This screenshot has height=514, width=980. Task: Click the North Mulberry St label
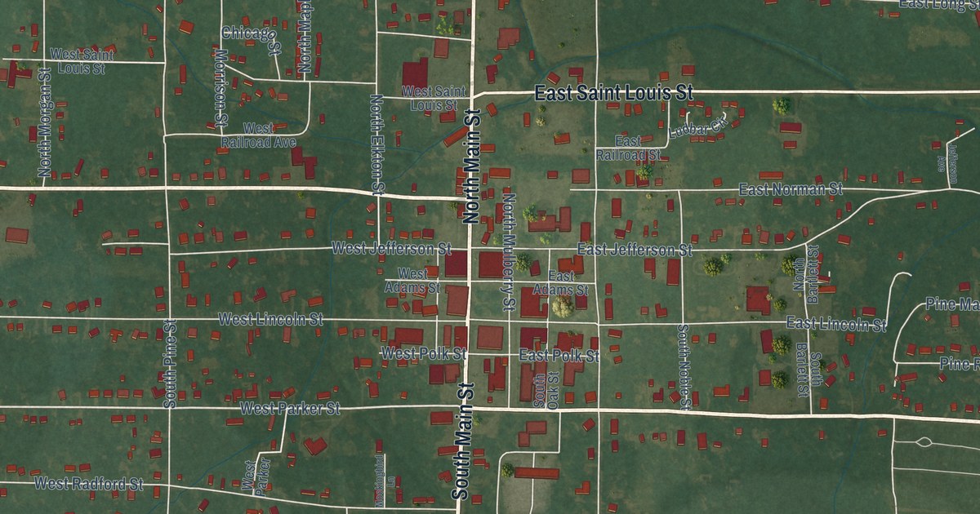coord(508,252)
